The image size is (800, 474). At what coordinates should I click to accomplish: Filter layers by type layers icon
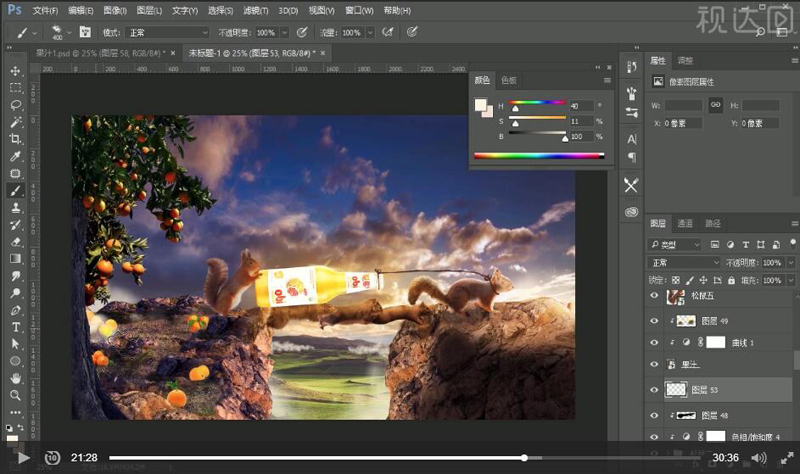pyautogui.click(x=745, y=245)
